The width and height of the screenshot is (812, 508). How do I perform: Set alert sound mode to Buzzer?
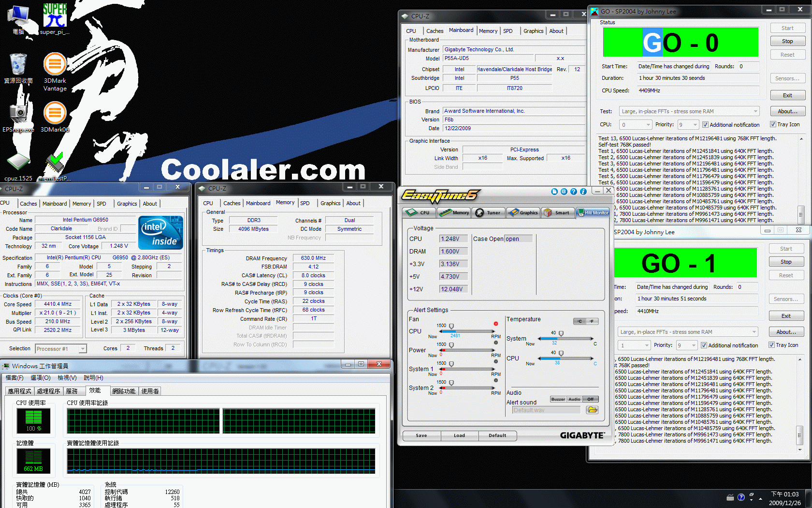(x=558, y=399)
